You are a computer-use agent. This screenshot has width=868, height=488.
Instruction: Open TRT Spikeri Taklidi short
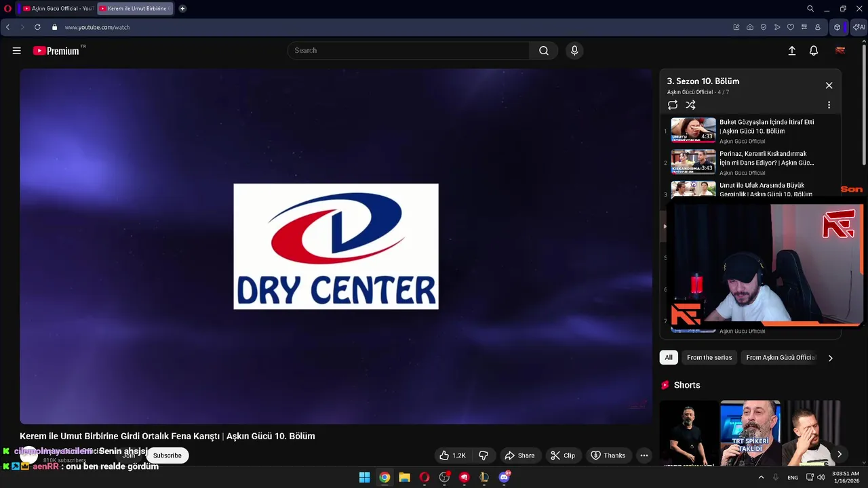tap(750, 432)
